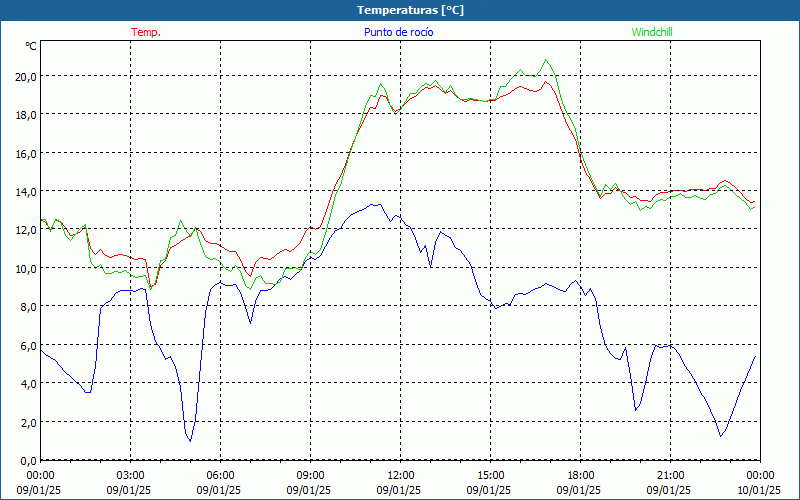
Task: Click the '12,0' y-axis value
Action: [26, 230]
